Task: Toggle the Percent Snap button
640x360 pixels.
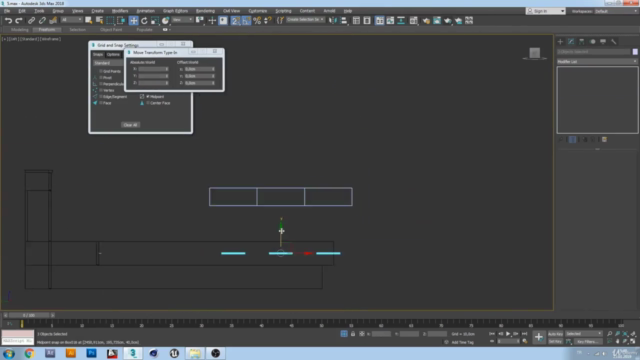Action: 257,20
